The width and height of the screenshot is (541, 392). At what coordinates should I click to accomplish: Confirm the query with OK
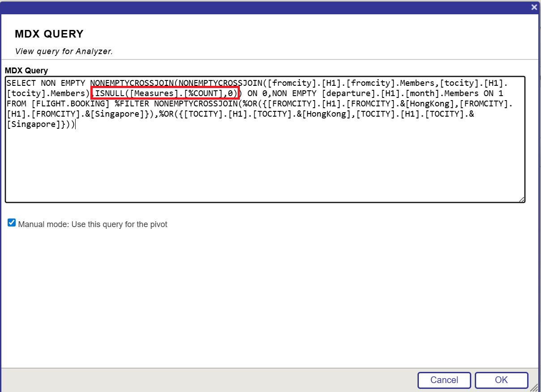[501, 380]
